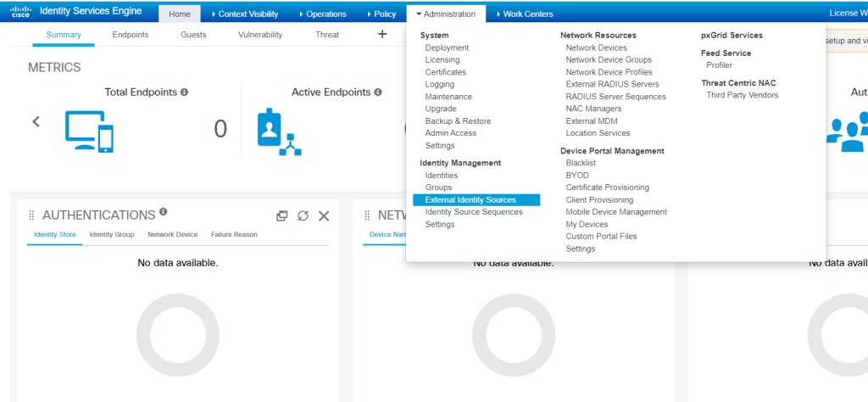Open BYOD portal entry
This screenshot has height=402, width=868.
(x=577, y=175)
